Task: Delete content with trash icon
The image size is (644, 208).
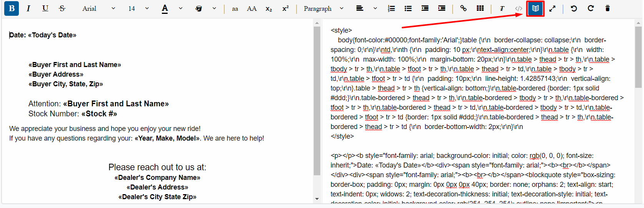Action: click(607, 8)
